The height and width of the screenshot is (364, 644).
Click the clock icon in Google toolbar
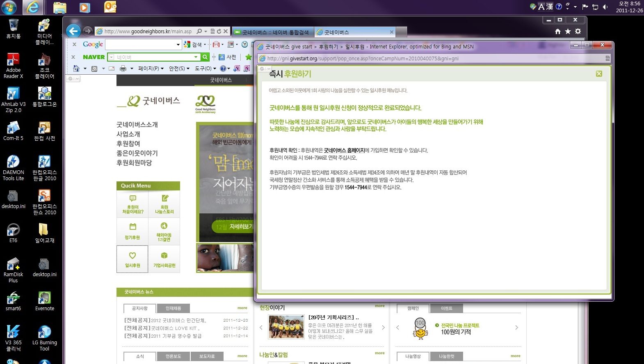[x=245, y=44]
